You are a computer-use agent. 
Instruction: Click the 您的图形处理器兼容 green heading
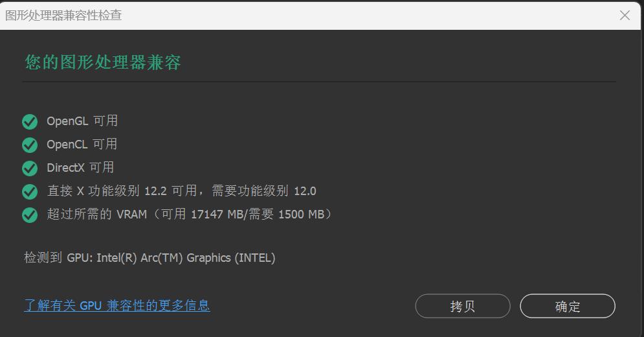(103, 63)
